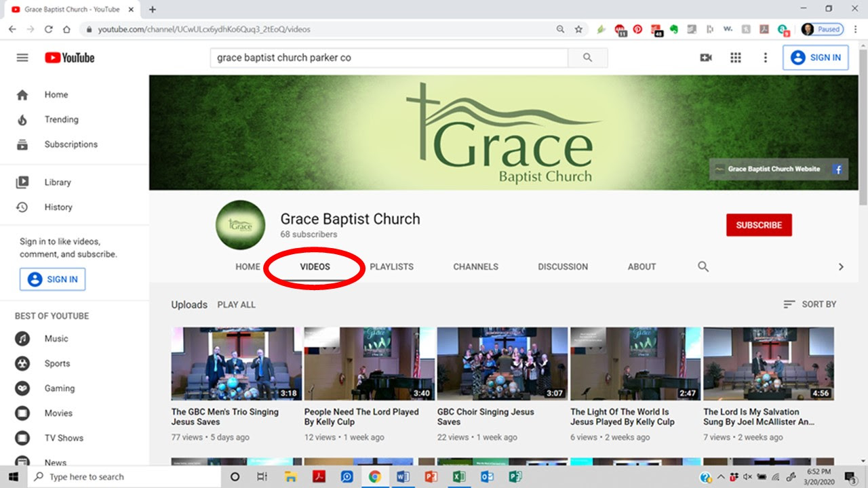Click the Paused profile button in Chrome
Viewport: 868px width, 488px height.
pyautogui.click(x=822, y=29)
